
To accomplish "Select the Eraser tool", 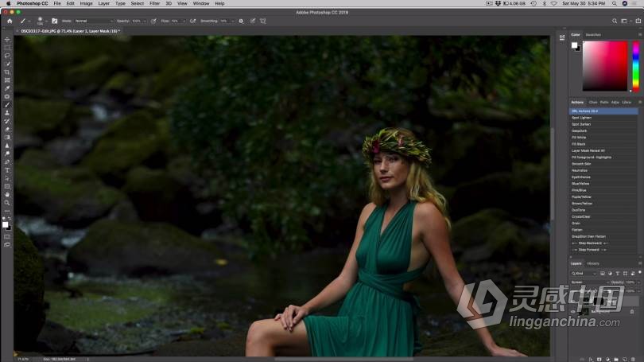I will tap(7, 130).
